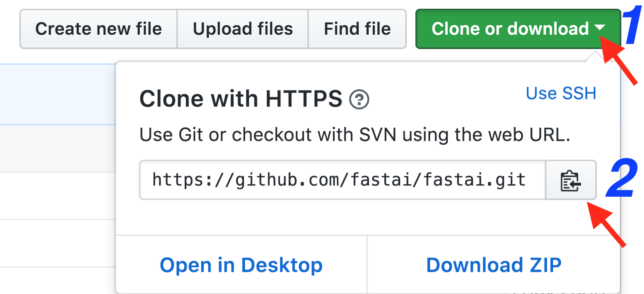644x294 pixels.
Task: Click the blue number 1 annotation
Action: 633,26
